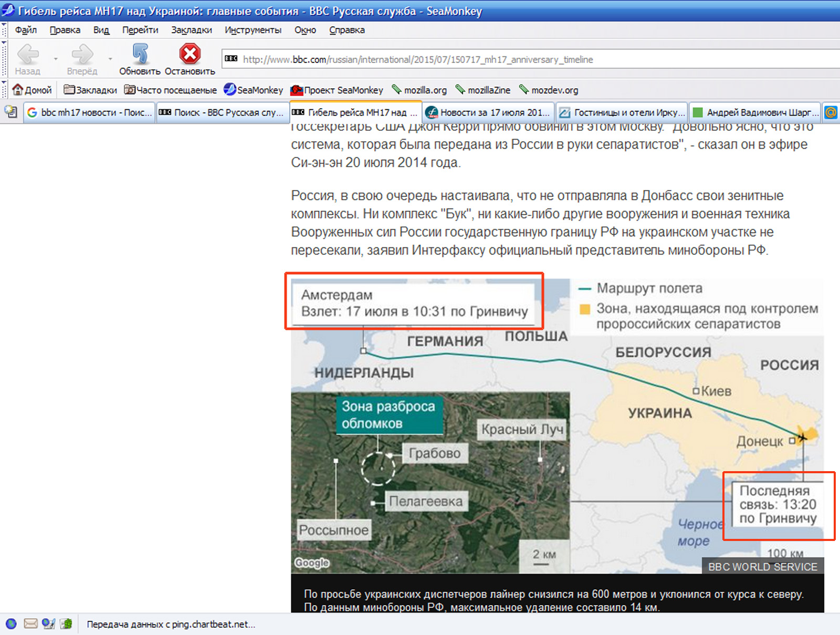Open Address Book status bar icon
The width and height of the screenshot is (840, 635).
coord(66,624)
